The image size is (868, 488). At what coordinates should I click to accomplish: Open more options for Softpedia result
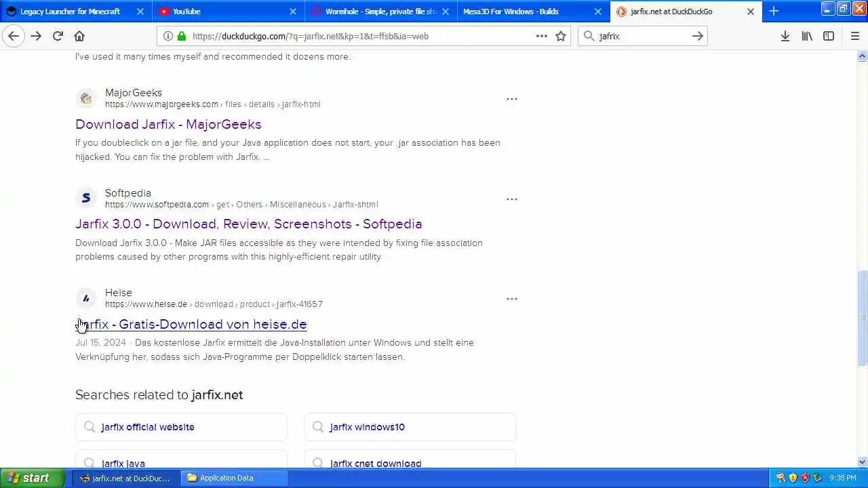pyautogui.click(x=512, y=199)
